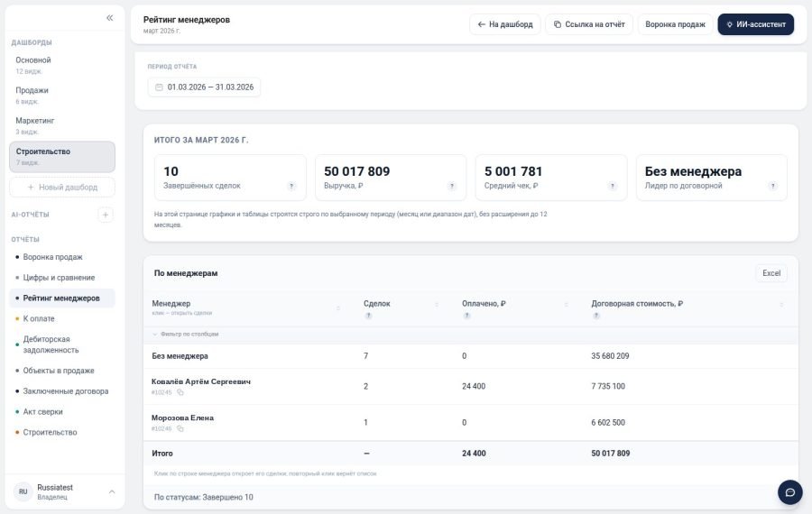Add a new AI report with the plus icon
Viewport: 812px width, 514px height.
106,215
